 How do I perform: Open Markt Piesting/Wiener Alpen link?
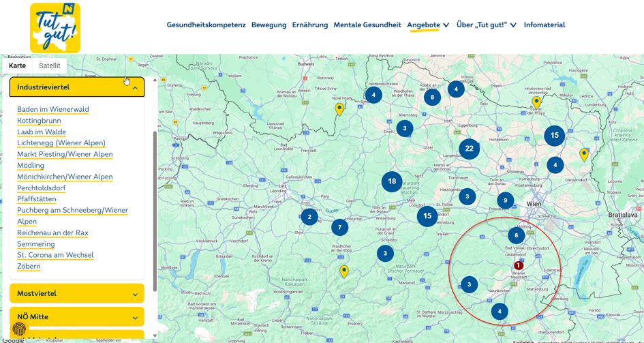pyautogui.click(x=65, y=154)
